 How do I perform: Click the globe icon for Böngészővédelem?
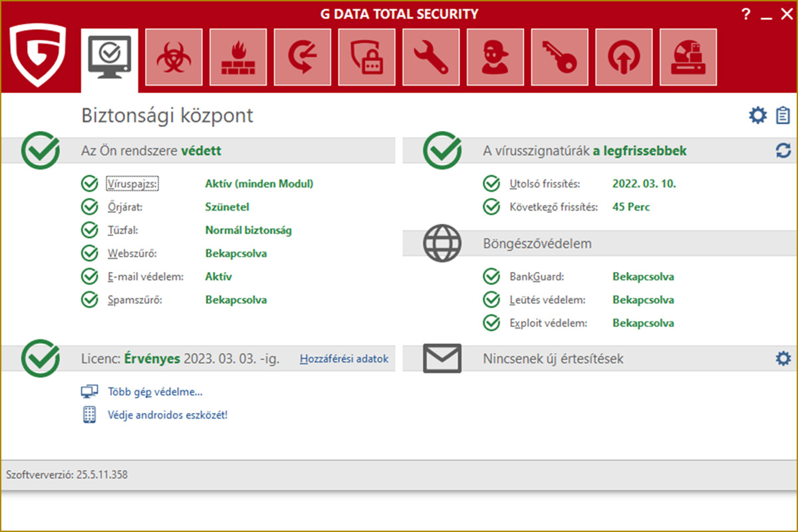[442, 243]
